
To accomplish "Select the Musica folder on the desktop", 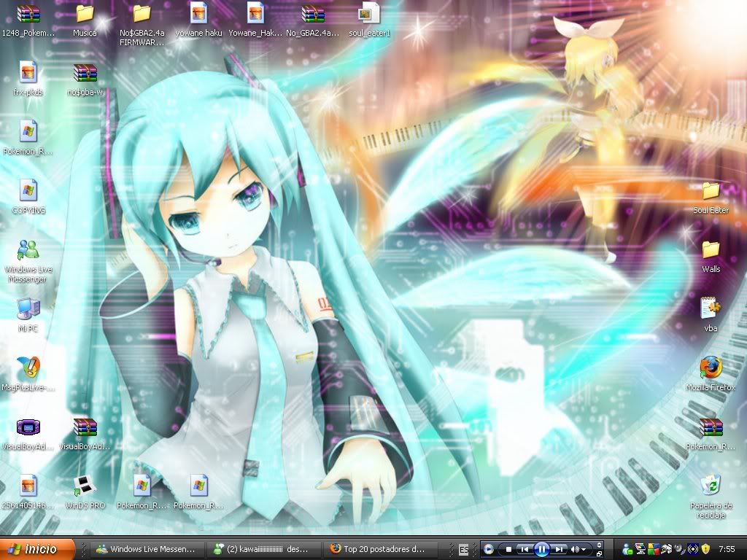I will [85, 15].
